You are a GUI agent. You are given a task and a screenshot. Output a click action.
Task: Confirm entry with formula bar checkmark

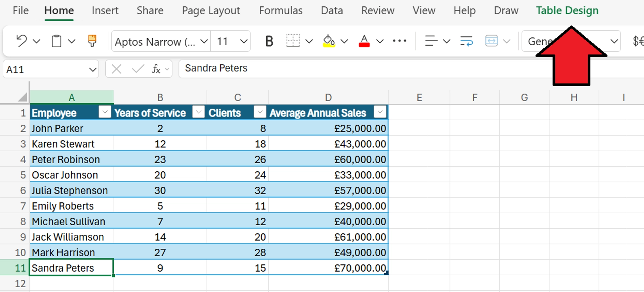pyautogui.click(x=138, y=69)
